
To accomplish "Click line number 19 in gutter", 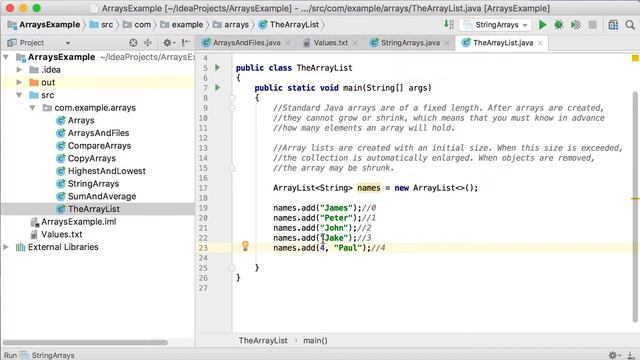I will [x=203, y=208].
